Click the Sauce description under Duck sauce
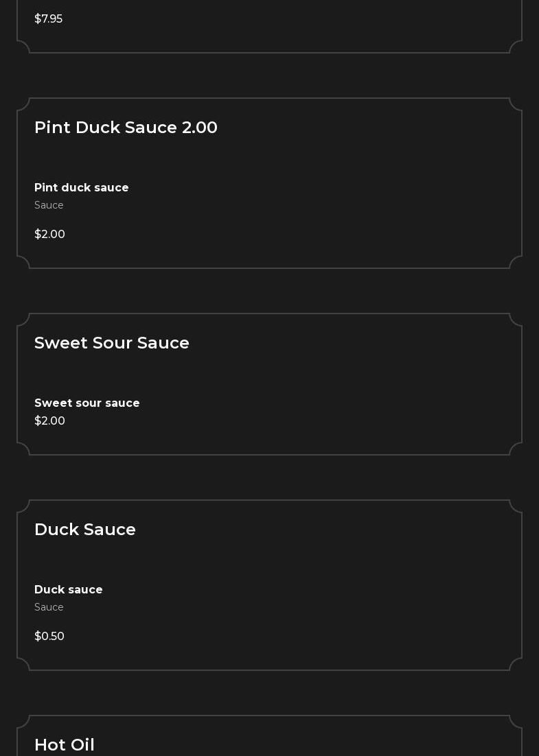The height and width of the screenshot is (756, 539). 49,608
